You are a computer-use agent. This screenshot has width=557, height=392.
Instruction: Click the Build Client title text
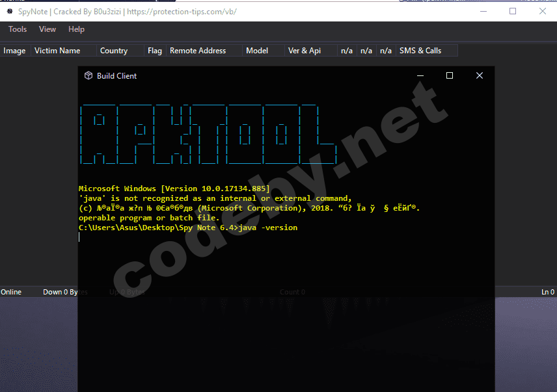pyautogui.click(x=116, y=76)
